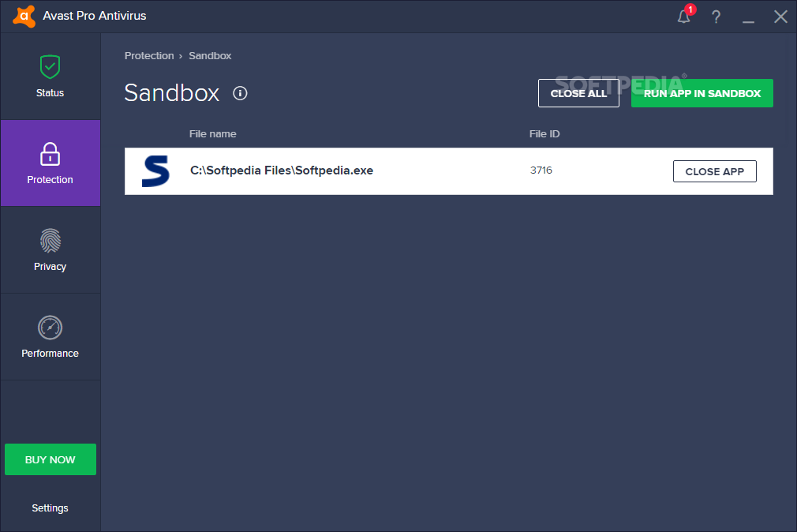Click the CLOSE ALL button
This screenshot has width=797, height=532.
(x=578, y=93)
